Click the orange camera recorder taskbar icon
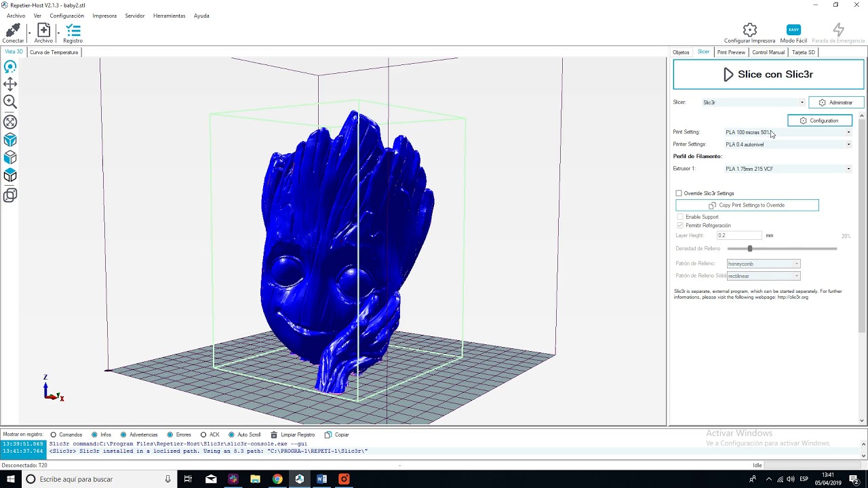Screen dimensions: 868x488 tap(344, 479)
